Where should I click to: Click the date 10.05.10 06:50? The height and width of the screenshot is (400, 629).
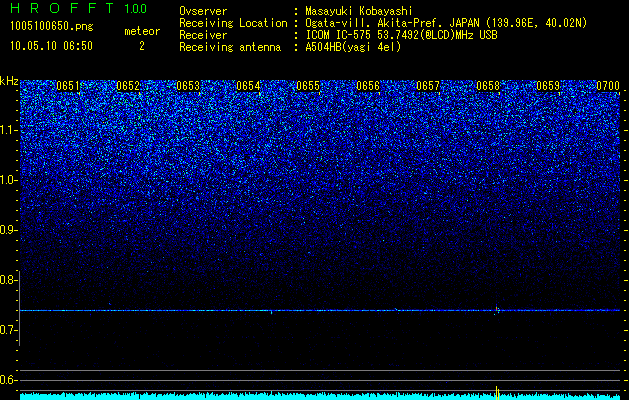[x=51, y=46]
